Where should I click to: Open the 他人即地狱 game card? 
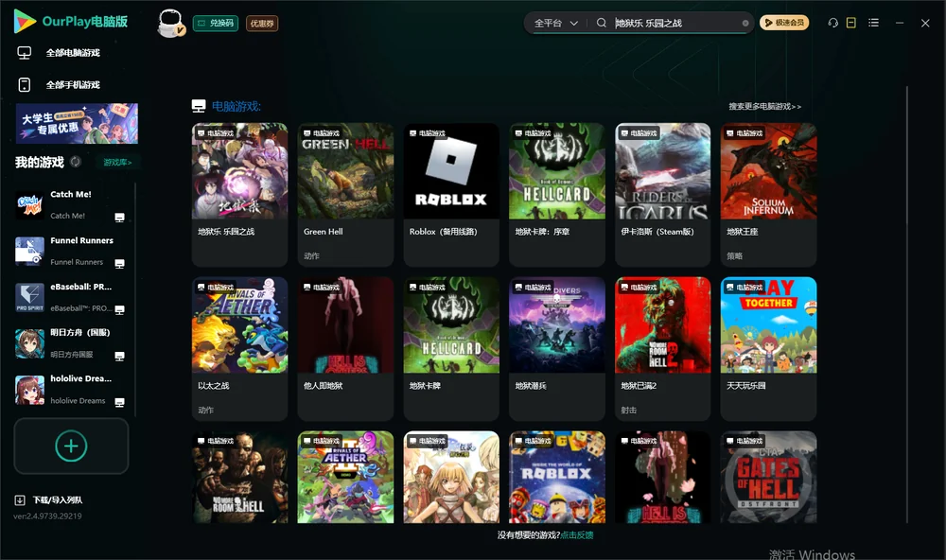point(345,349)
